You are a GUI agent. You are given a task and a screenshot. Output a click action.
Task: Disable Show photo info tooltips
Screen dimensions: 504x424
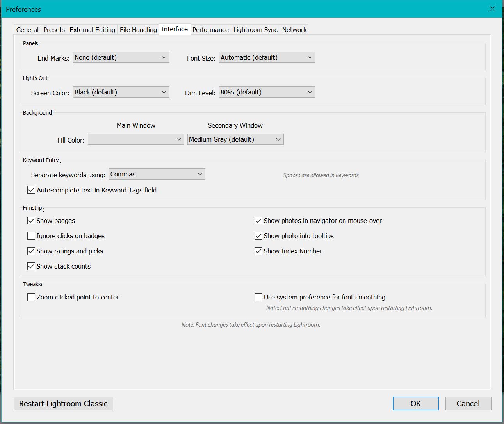(258, 236)
